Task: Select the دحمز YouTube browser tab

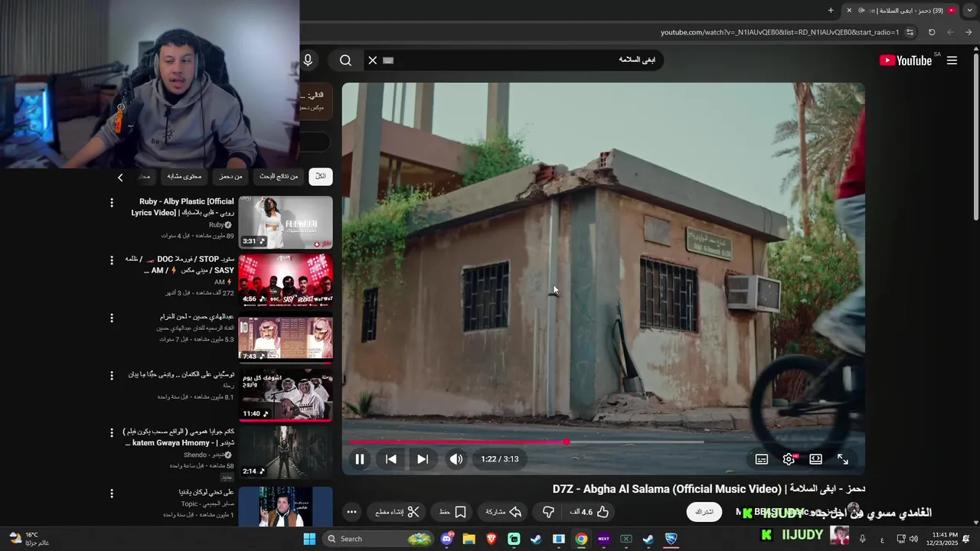Action: pyautogui.click(x=900, y=10)
